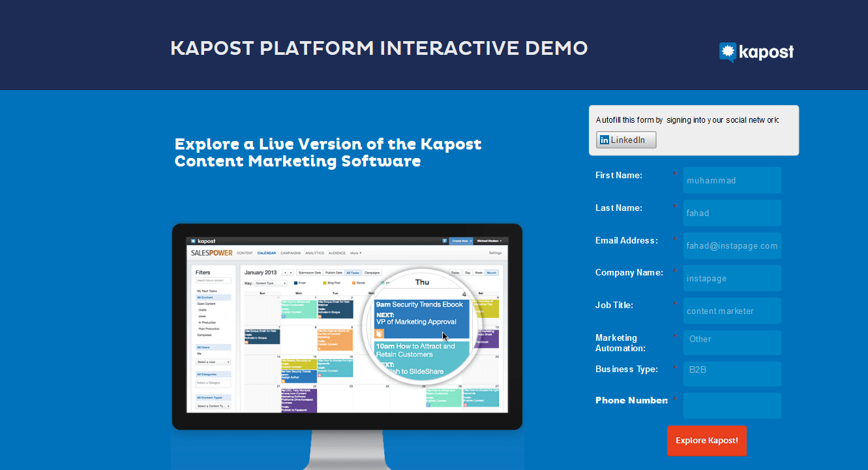The height and width of the screenshot is (470, 868).
Task: Edit the Company Name field
Action: pyautogui.click(x=732, y=278)
